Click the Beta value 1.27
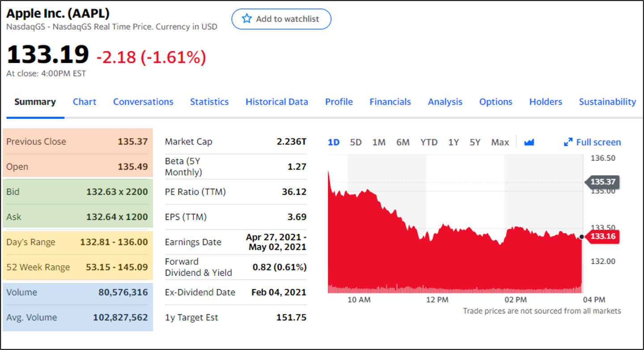The height and width of the screenshot is (350, 644). (297, 167)
